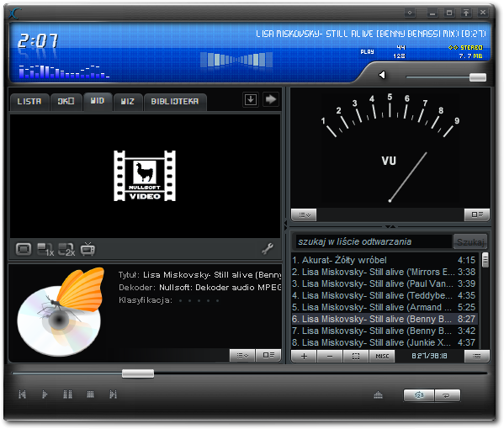Stop the playback
The height and width of the screenshot is (429, 504).
click(90, 395)
